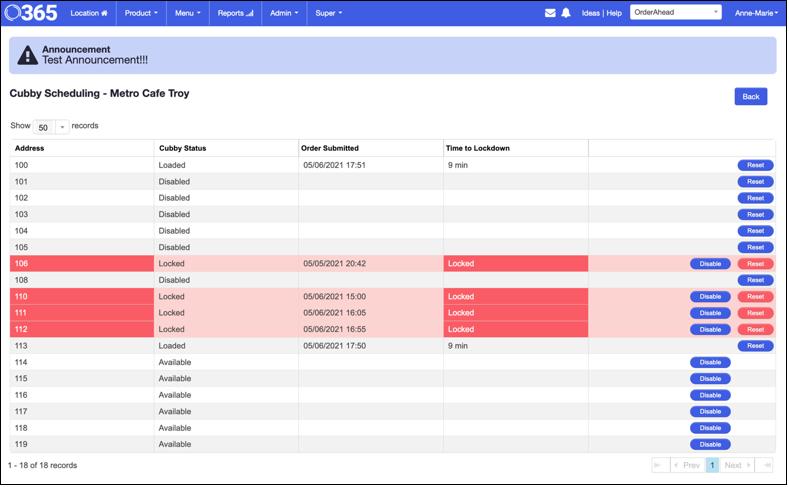Open the Anne-Marie user menu
This screenshot has width=789, height=487.
756,13
